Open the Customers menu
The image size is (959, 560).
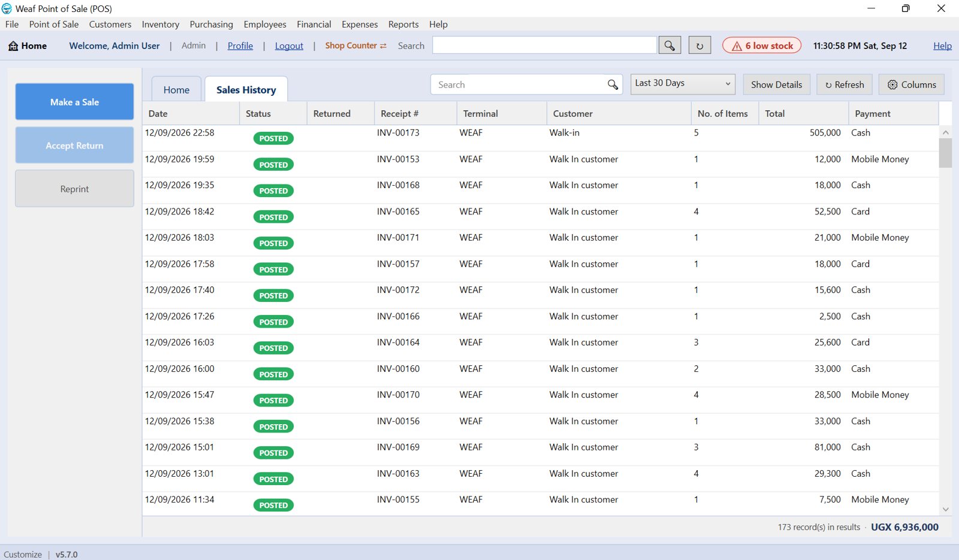[x=110, y=24]
